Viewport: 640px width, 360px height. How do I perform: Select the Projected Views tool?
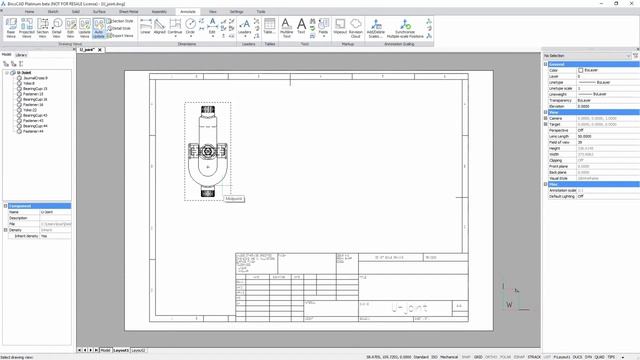27,28
